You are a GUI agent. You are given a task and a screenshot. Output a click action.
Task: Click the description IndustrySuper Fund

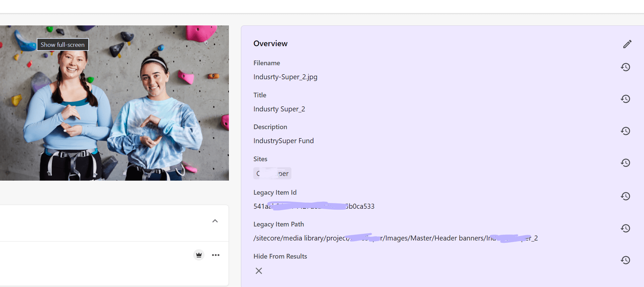tap(283, 141)
